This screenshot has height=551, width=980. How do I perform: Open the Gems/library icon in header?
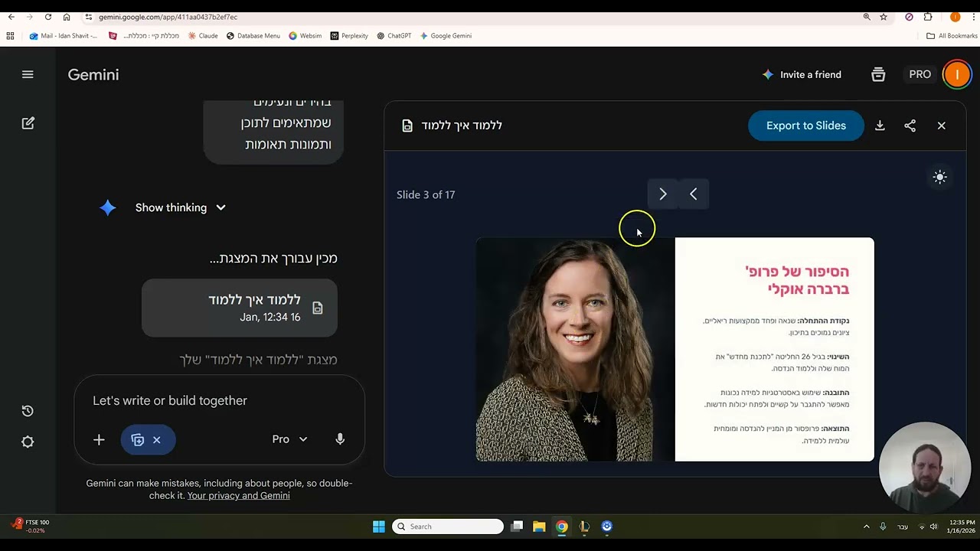click(878, 74)
